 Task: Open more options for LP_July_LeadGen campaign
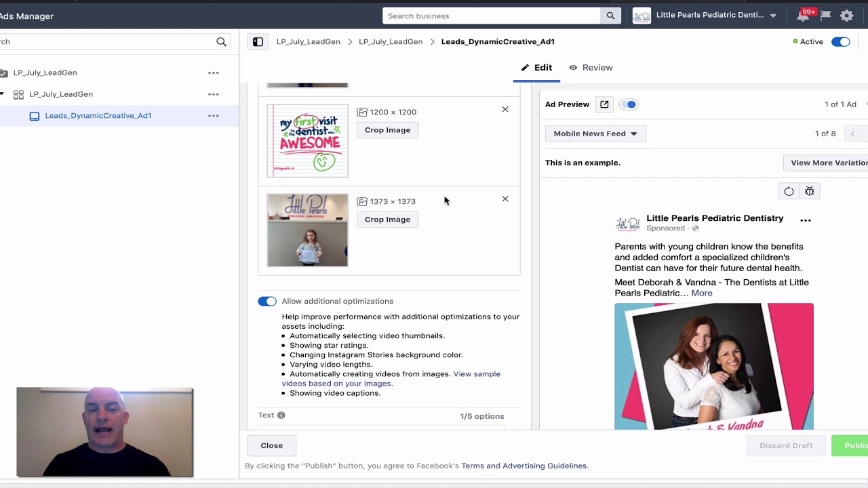coord(214,73)
